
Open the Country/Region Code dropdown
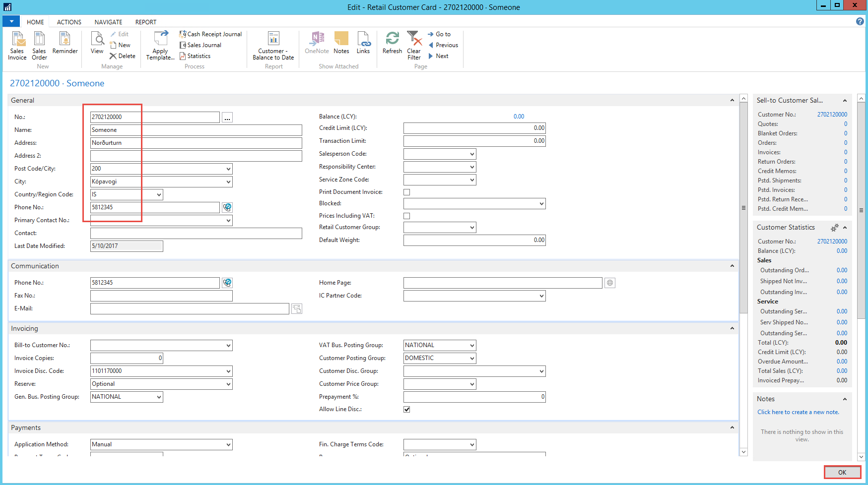[x=159, y=195]
